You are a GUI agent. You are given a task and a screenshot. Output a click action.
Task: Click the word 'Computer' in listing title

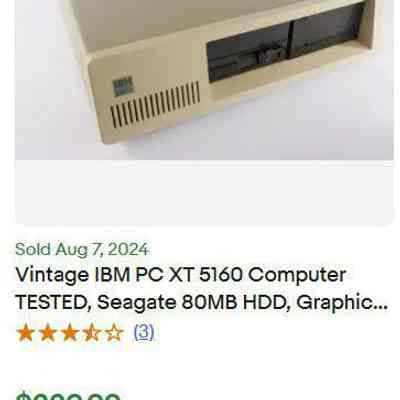coord(297,276)
